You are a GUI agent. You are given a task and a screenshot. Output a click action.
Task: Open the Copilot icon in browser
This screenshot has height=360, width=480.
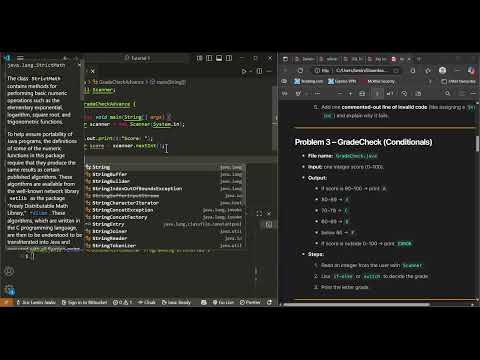[x=472, y=70]
